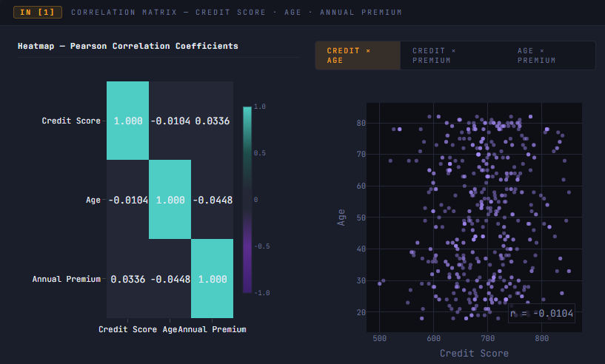This screenshot has height=364, width=605.
Task: Click the Credit Score x-axis title of scatter
Action: pos(474,353)
